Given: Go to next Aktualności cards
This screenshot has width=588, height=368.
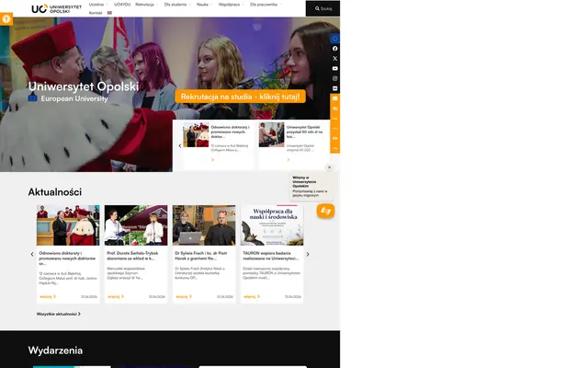Looking at the screenshot, I should point(308,254).
